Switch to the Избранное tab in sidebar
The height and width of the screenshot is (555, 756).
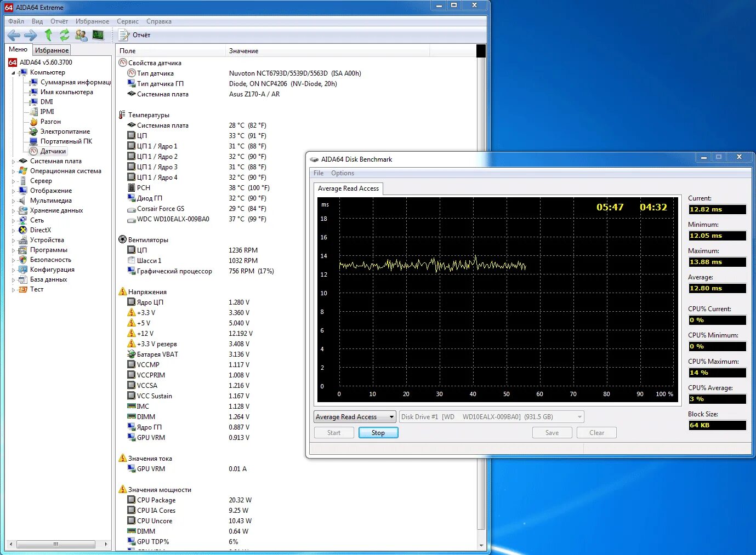tap(52, 50)
